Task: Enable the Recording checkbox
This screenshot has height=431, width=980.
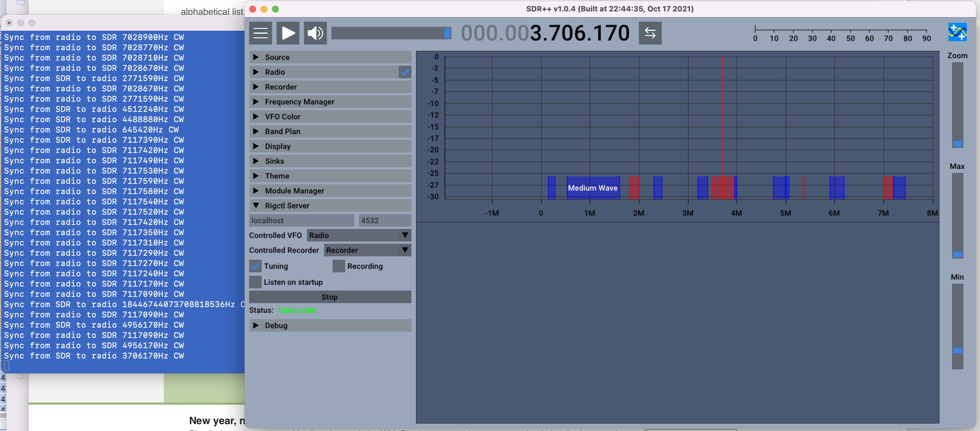Action: click(338, 266)
